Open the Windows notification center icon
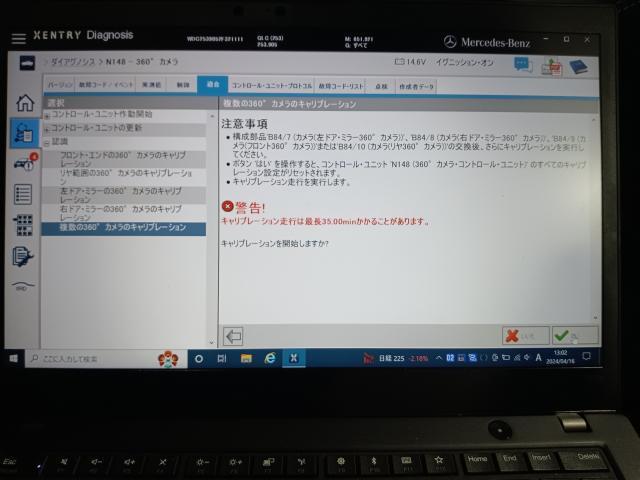The image size is (640, 480). (x=587, y=357)
